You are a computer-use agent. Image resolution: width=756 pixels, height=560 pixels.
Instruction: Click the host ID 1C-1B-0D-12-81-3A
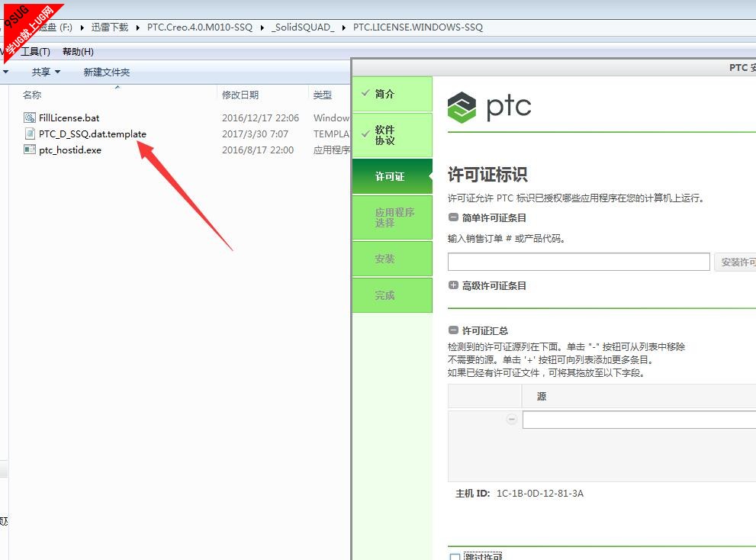tap(540, 494)
